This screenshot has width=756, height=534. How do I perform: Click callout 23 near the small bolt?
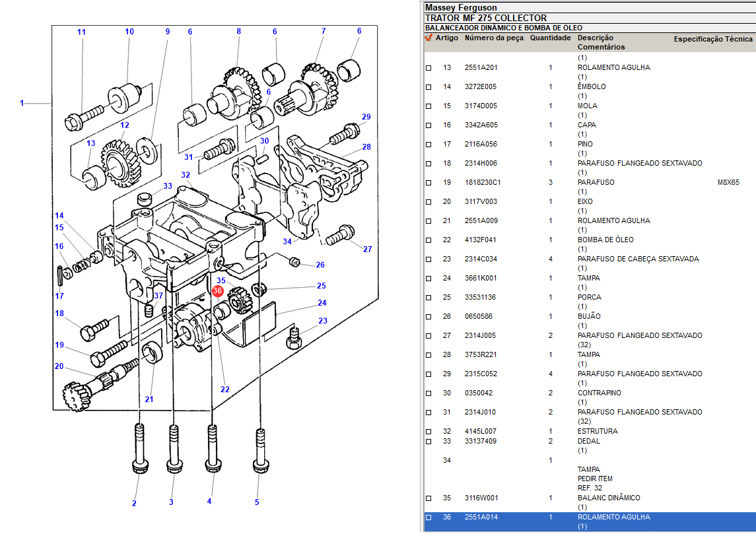tap(322, 321)
